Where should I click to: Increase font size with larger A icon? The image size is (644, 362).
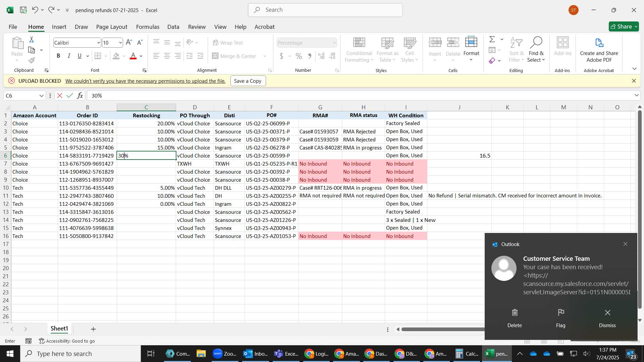click(129, 43)
